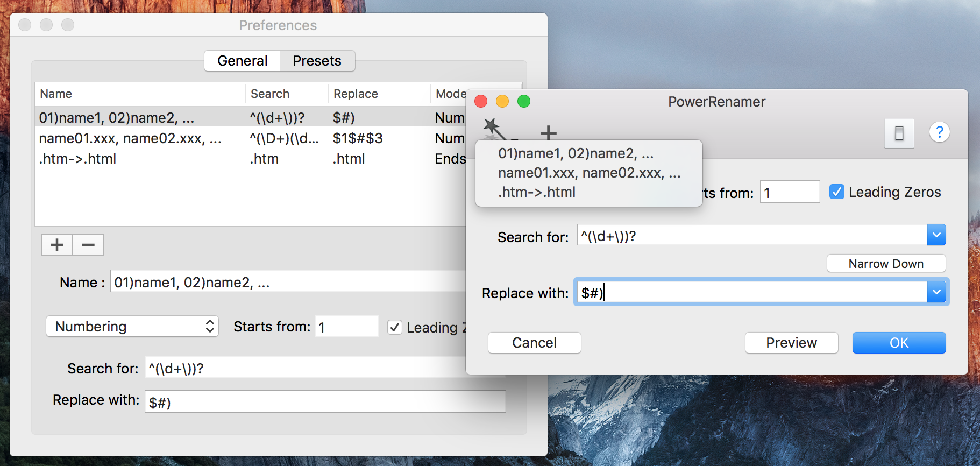Open help with the question mark button
The image size is (980, 466).
click(939, 132)
